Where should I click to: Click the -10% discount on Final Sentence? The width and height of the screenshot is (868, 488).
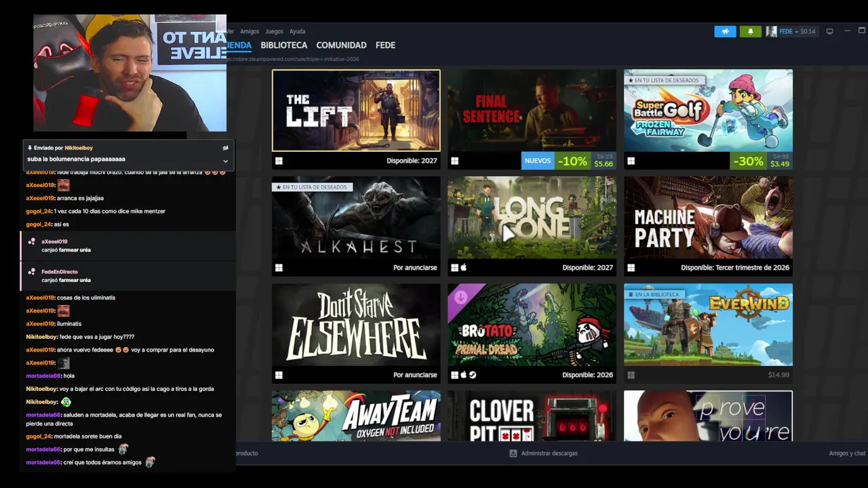(x=572, y=161)
